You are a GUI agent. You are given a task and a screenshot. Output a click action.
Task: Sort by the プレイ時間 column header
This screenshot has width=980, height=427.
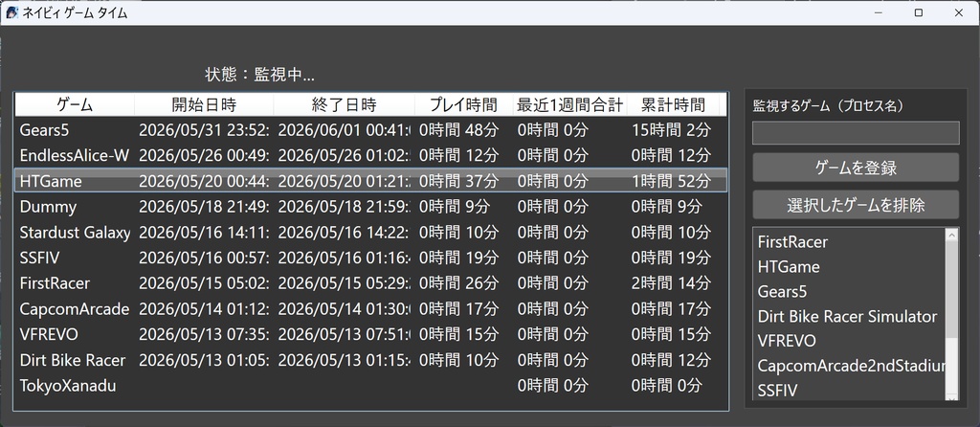(463, 104)
